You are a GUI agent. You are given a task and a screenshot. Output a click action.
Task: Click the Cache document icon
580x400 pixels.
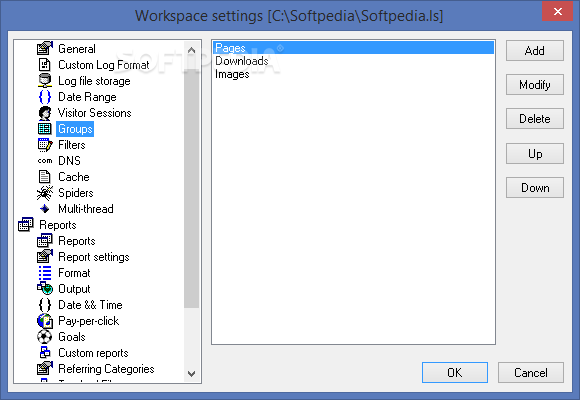[45, 177]
